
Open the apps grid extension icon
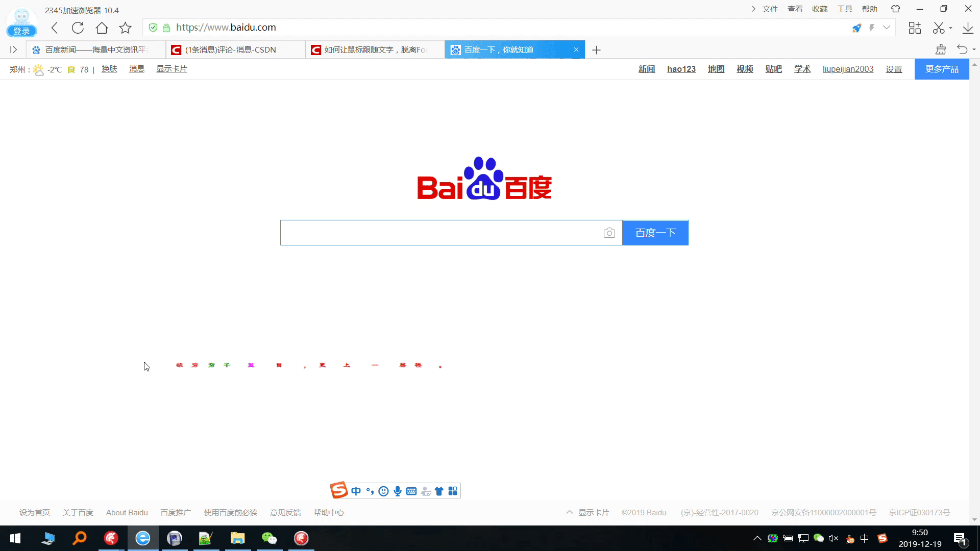pos(915,28)
